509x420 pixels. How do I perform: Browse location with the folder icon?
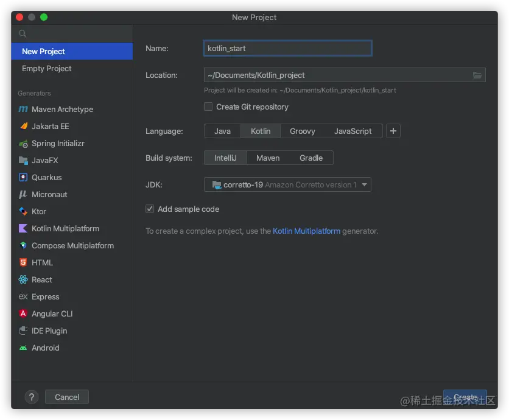(477, 75)
